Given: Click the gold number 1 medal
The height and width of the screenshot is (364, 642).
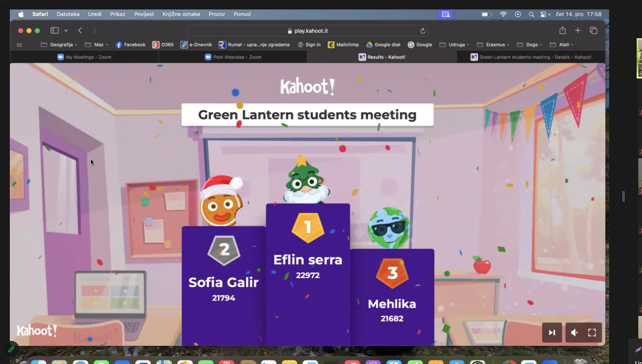Looking at the screenshot, I should (308, 227).
